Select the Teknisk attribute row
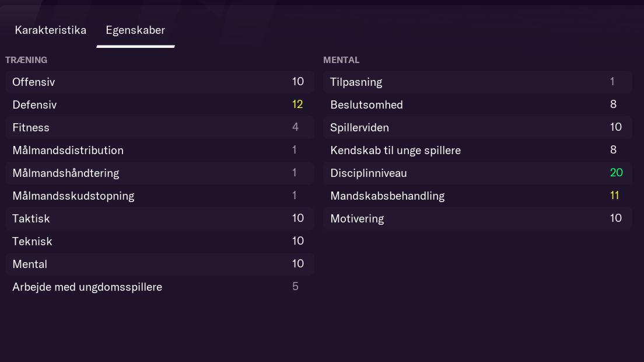This screenshot has width=644, height=362. (x=159, y=242)
